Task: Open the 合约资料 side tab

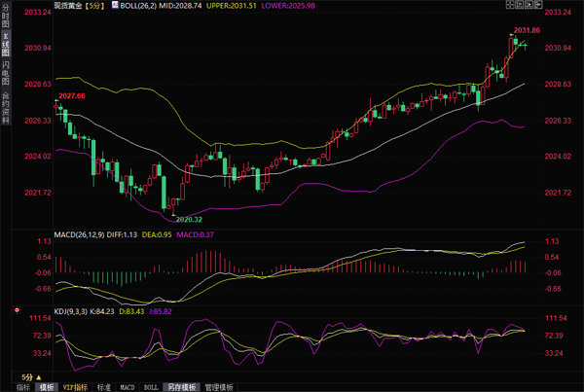Action: pos(5,108)
